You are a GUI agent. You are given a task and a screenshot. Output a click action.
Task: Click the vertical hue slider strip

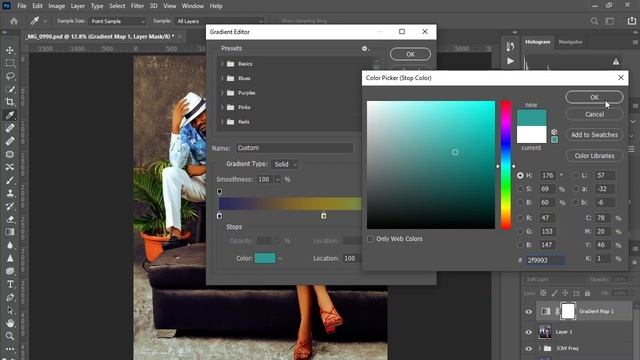506,165
